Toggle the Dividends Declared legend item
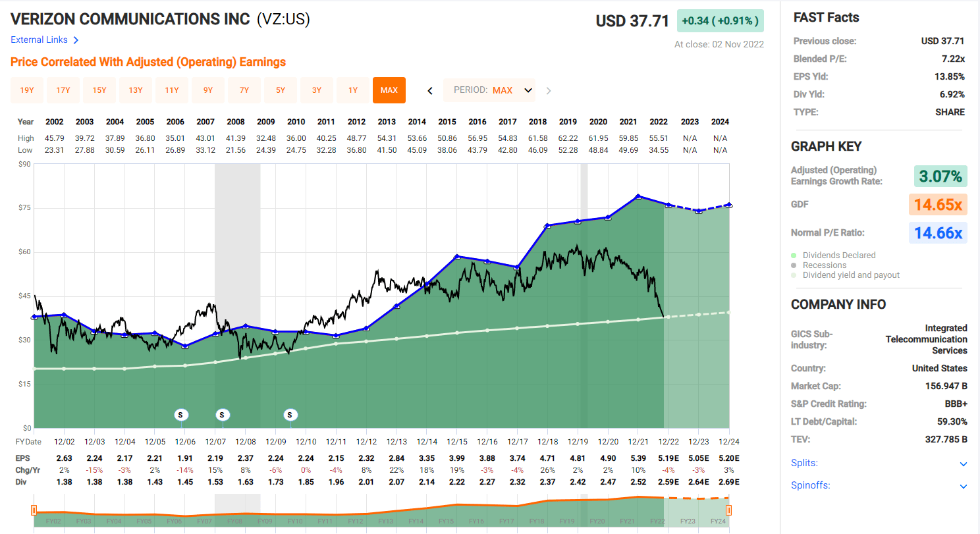 [834, 255]
